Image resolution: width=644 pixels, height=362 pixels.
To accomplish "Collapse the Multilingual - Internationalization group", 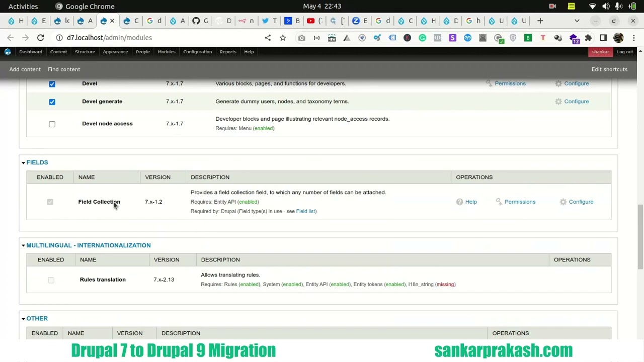I will point(88,245).
